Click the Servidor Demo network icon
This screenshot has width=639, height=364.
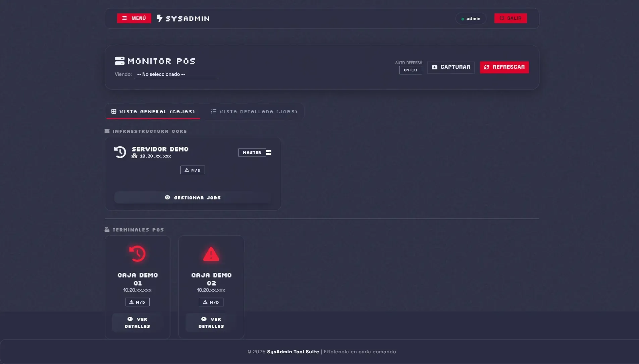point(134,156)
